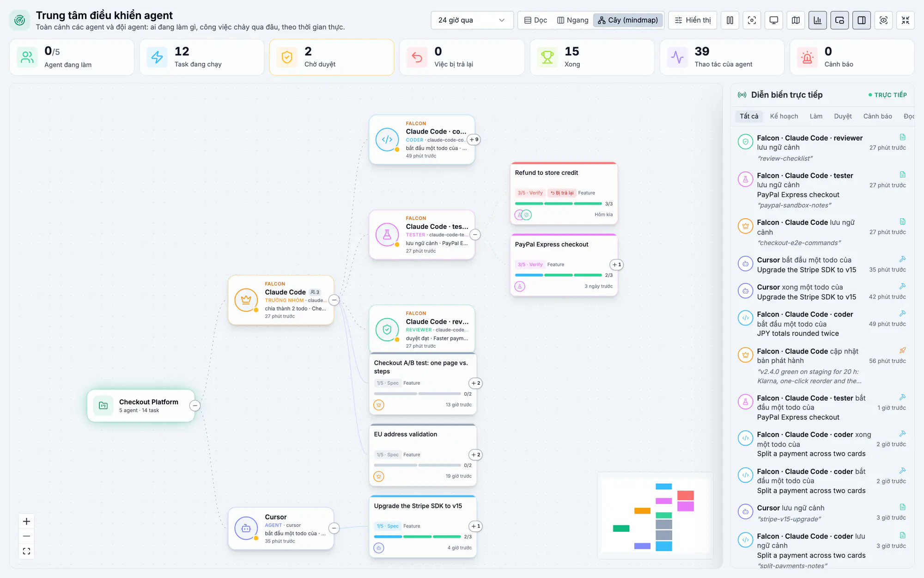Viewport: 924px width, 578px height.
Task: Click the Chờ duyệt shield stat card
Action: (332, 57)
